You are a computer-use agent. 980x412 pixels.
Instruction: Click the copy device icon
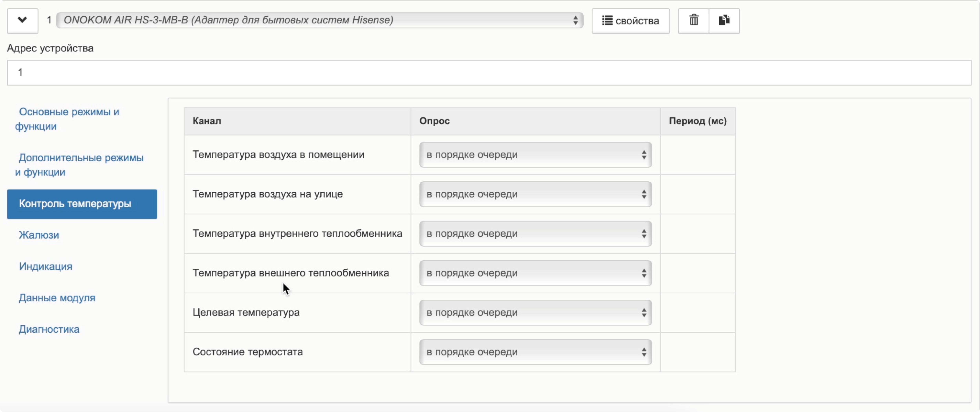point(724,20)
